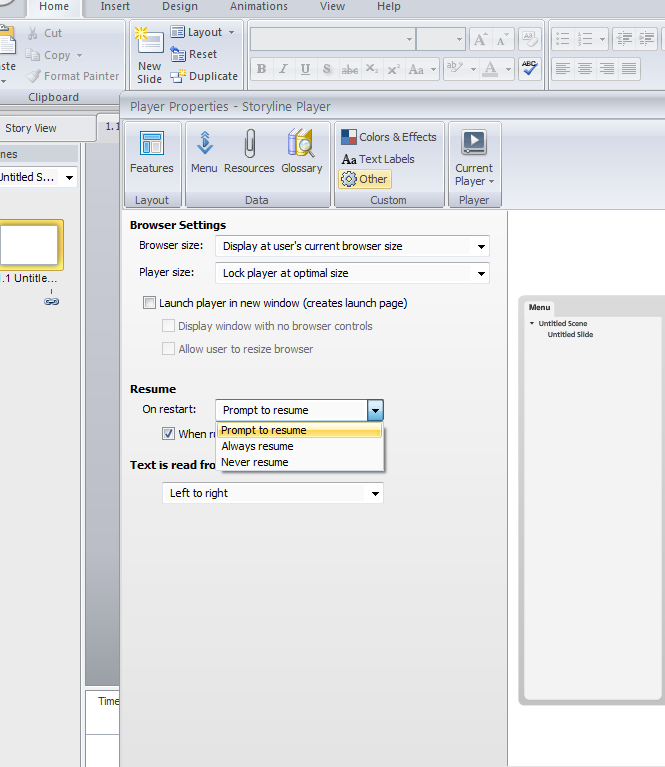Open the Change Case menu
This screenshot has height=767, width=665.
(422, 69)
